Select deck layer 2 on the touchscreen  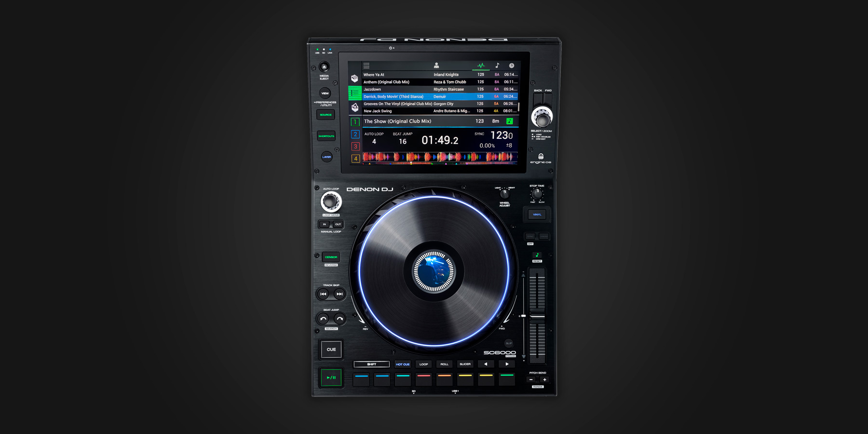pos(355,134)
